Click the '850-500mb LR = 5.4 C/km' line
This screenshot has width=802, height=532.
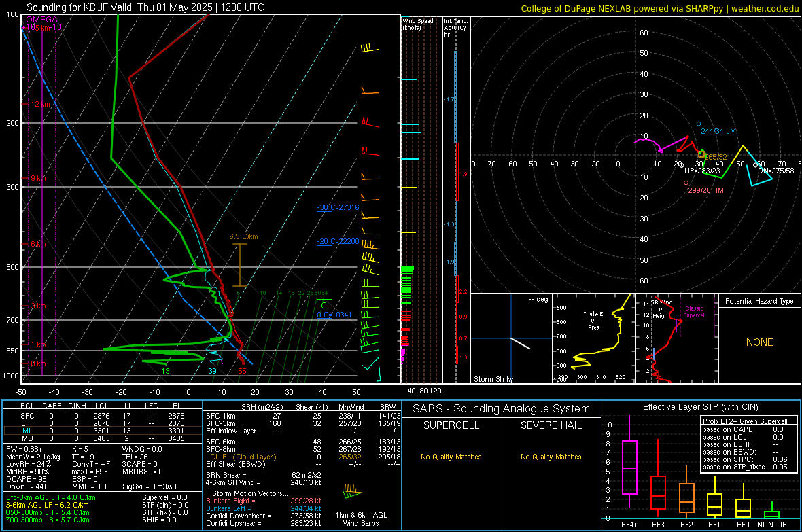click(x=48, y=512)
